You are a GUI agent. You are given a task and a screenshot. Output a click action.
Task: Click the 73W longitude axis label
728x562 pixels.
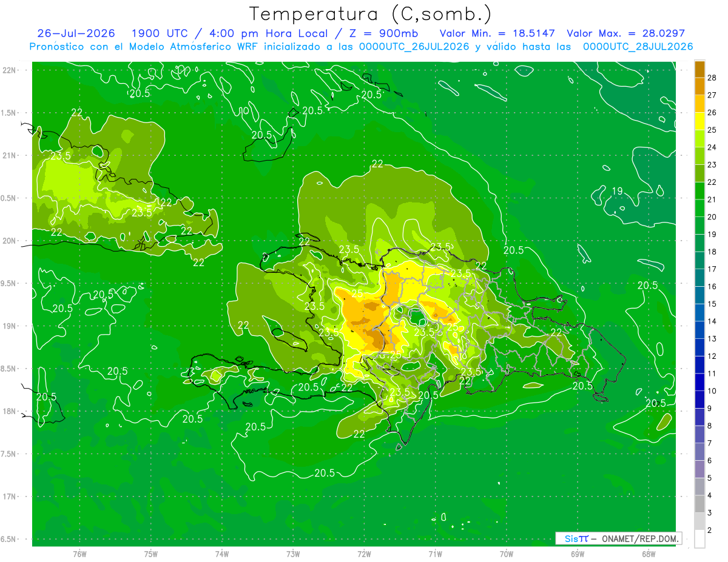coord(293,554)
